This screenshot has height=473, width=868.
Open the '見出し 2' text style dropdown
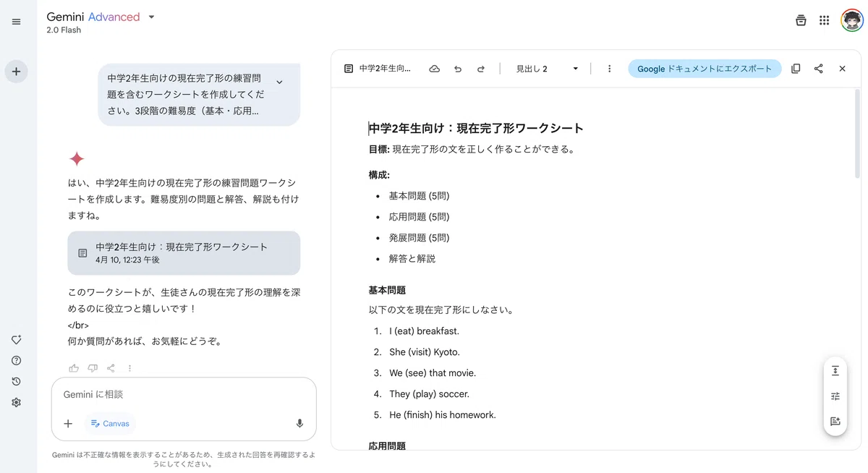pyautogui.click(x=547, y=69)
